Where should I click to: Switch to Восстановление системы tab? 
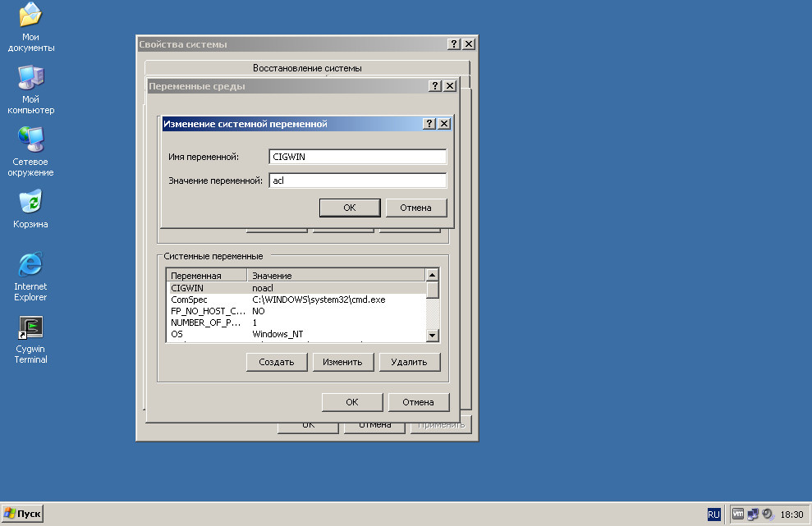307,68
